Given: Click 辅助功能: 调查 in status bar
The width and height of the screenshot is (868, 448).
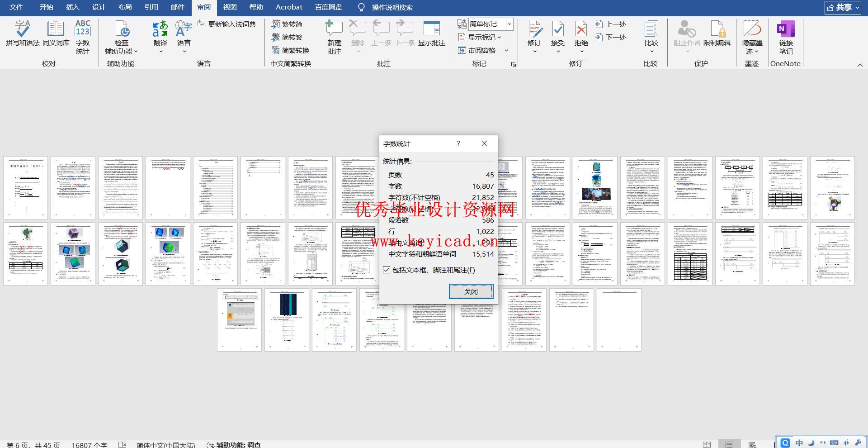Looking at the screenshot, I should coord(234,445).
